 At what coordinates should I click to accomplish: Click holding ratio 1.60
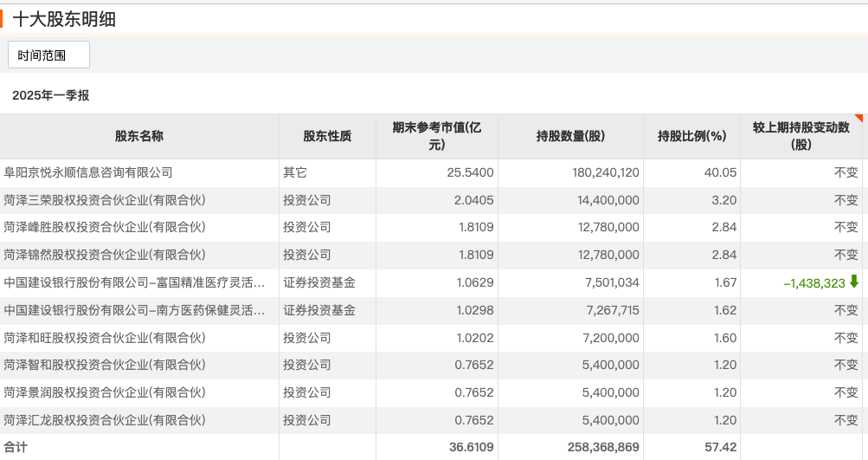[x=725, y=338]
